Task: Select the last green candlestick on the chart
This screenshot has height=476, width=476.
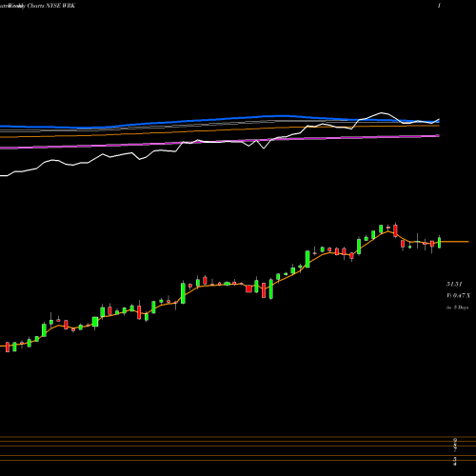Action: [x=440, y=242]
